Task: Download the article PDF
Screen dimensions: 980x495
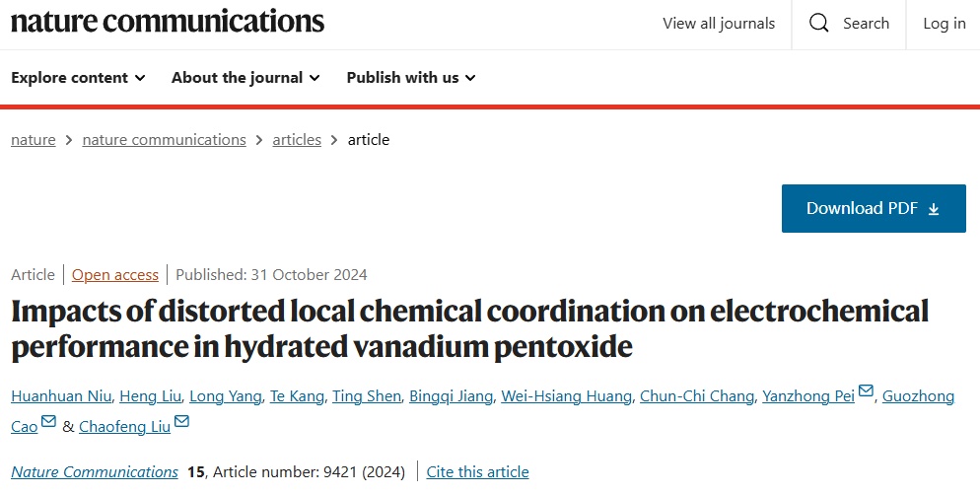Action: [x=873, y=208]
